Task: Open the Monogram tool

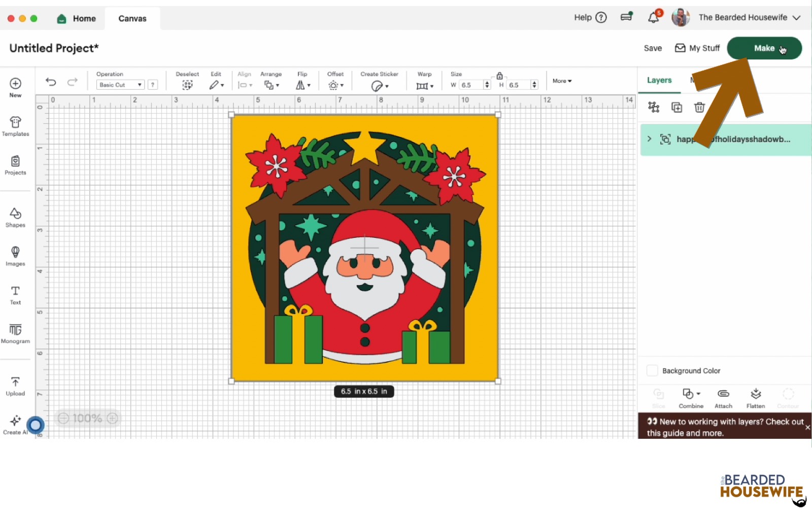Action: point(15,333)
